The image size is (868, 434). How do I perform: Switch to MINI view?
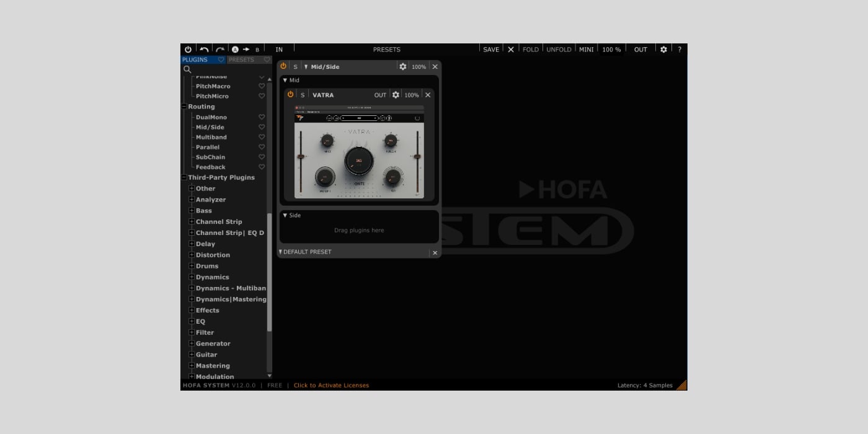(587, 50)
